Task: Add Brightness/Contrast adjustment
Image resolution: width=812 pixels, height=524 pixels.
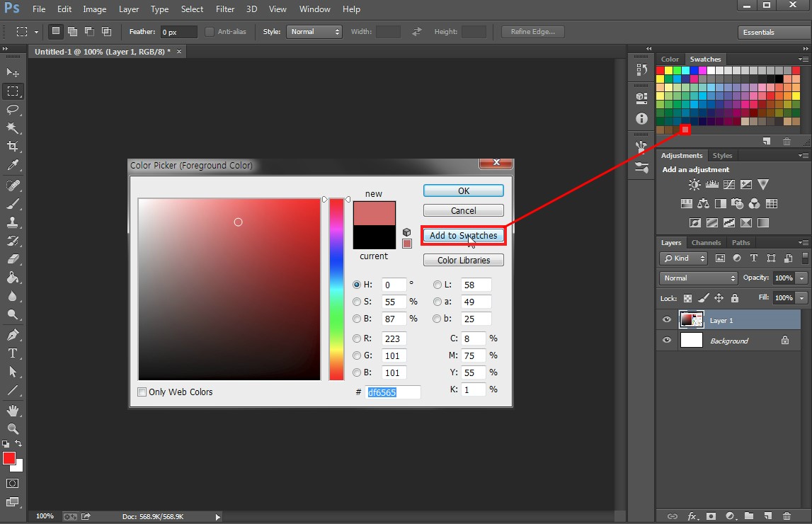Action: [694, 184]
